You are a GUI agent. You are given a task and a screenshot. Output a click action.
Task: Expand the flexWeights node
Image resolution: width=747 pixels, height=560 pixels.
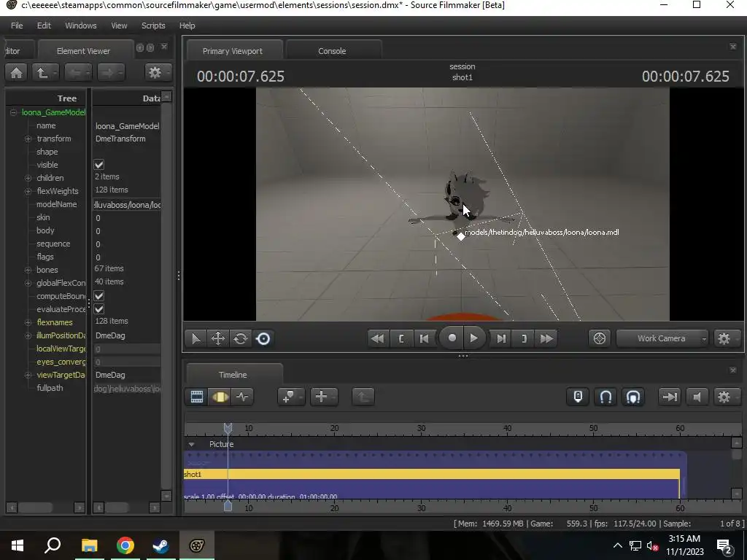[28, 191]
